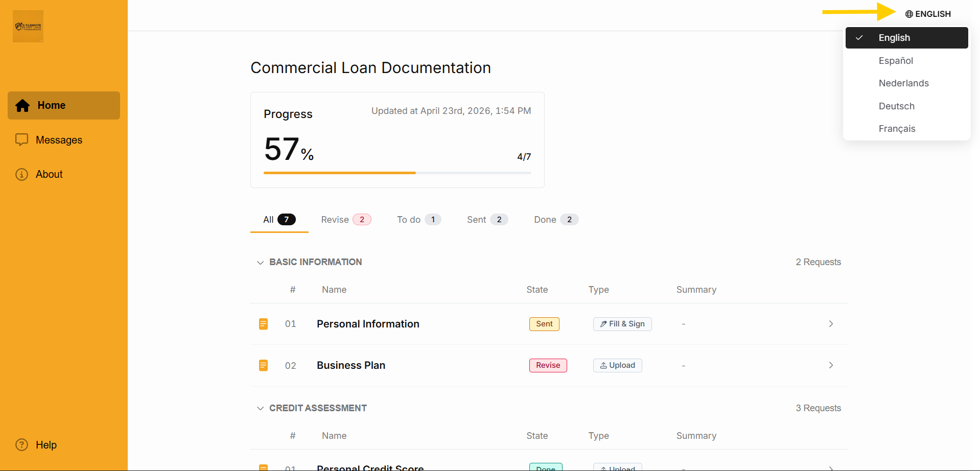Open the Business Plan row arrow
Viewport: 980px width, 471px height.
[x=831, y=365]
